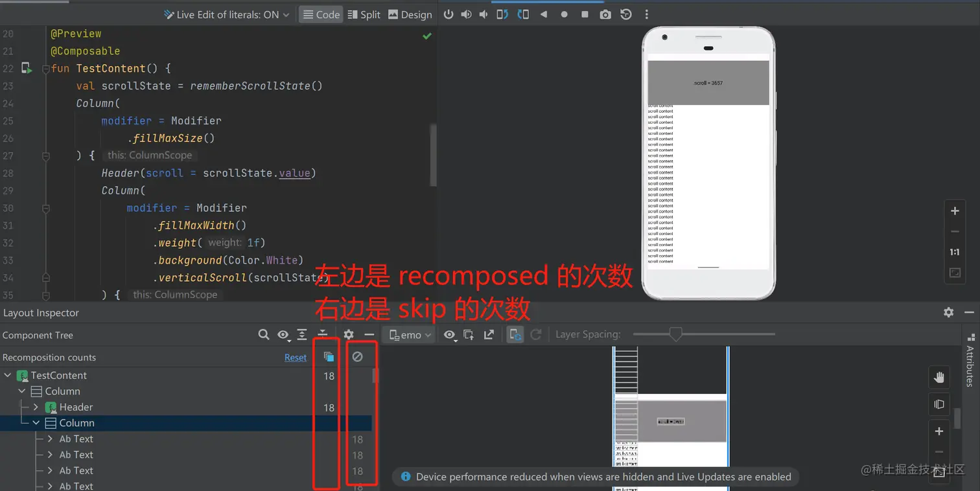
Task: Click the 'Recomposition counts' column label
Action: pyautogui.click(x=49, y=358)
